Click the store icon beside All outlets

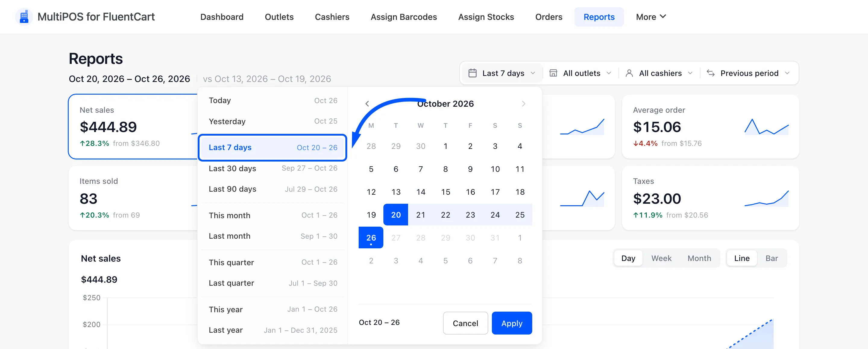click(x=553, y=73)
